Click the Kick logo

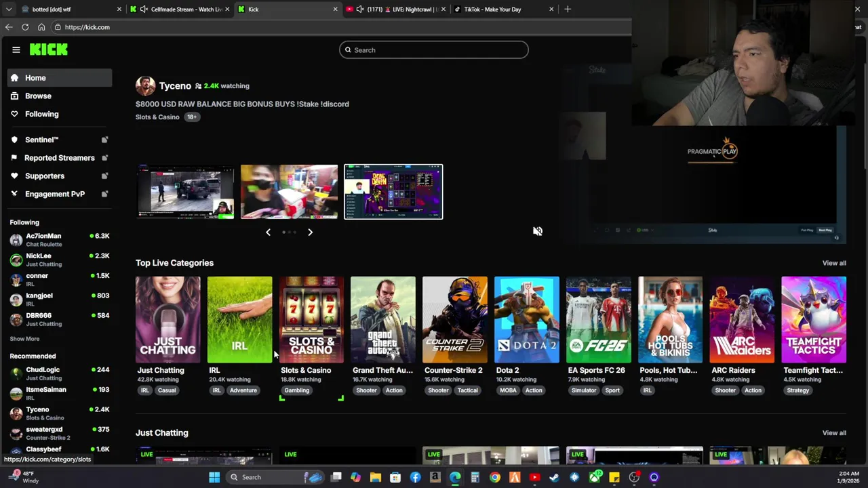click(x=49, y=49)
